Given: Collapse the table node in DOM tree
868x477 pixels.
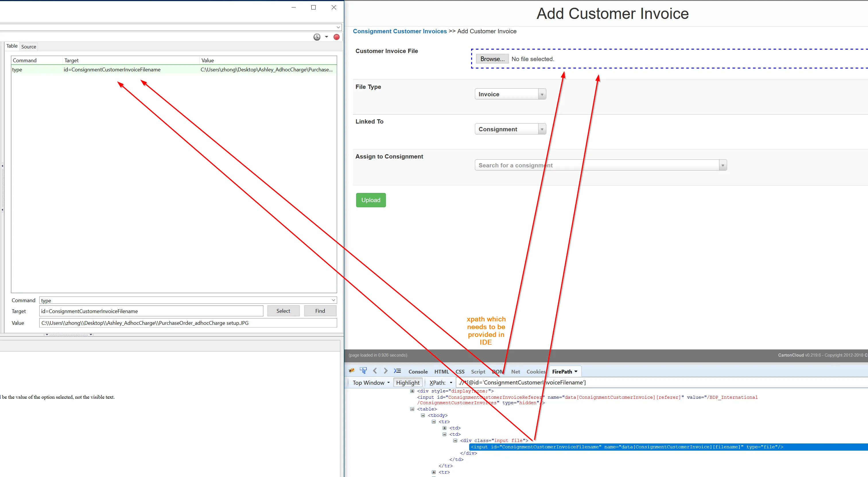Looking at the screenshot, I should 412,409.
